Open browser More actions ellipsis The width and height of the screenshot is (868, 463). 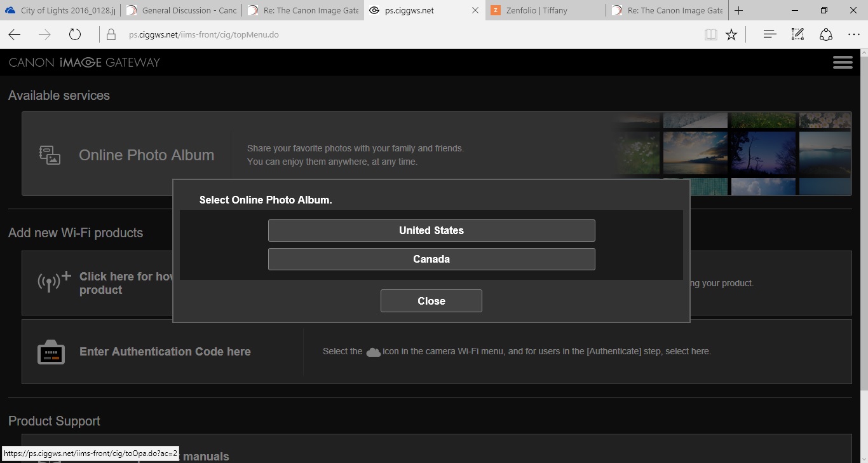pos(853,35)
